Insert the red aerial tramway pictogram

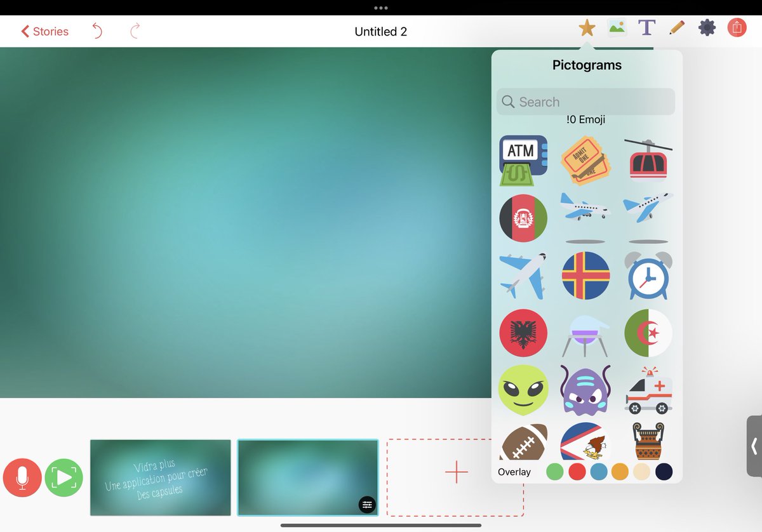pyautogui.click(x=648, y=160)
